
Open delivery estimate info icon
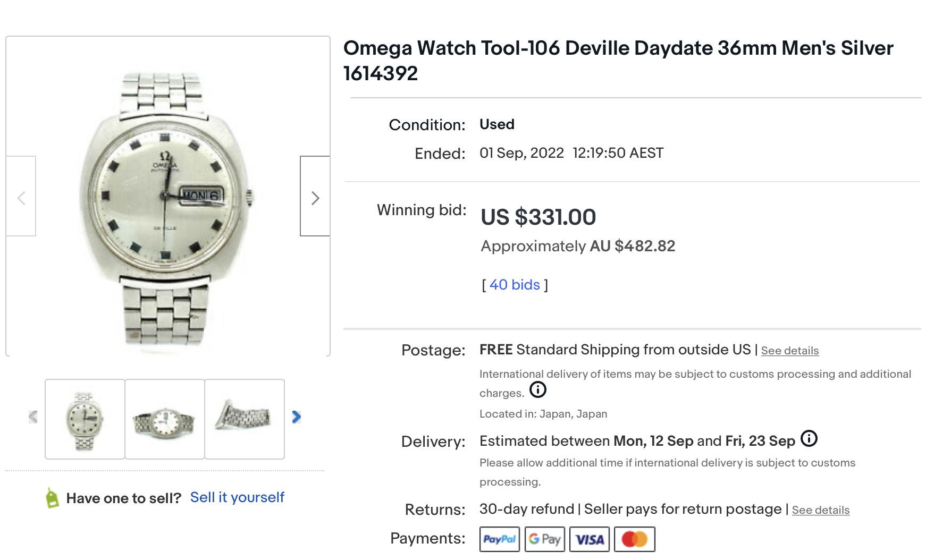tap(809, 439)
